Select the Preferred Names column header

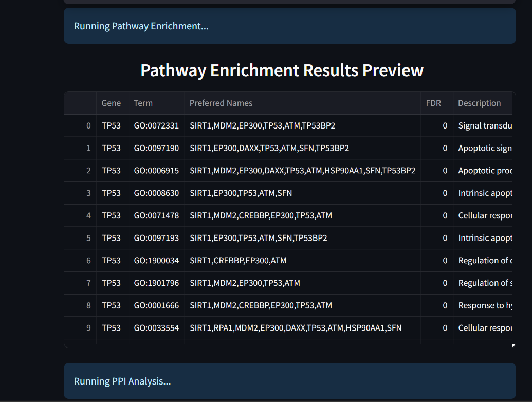tap(221, 103)
